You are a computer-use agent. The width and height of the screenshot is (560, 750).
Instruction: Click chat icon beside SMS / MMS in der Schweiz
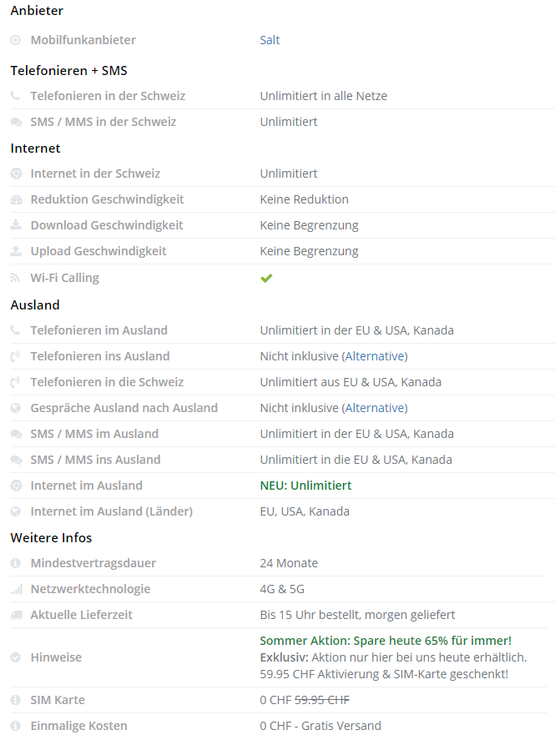tap(16, 122)
